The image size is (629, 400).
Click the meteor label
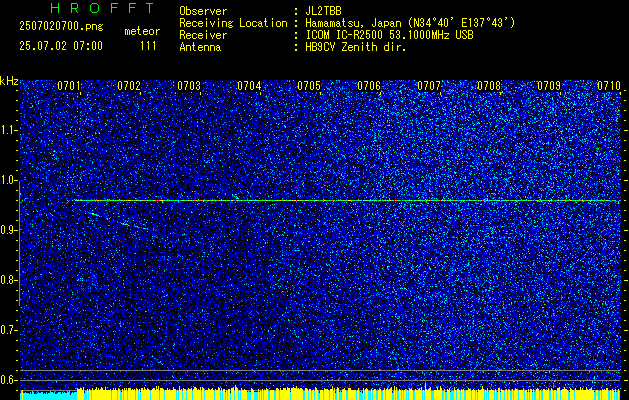point(142,31)
